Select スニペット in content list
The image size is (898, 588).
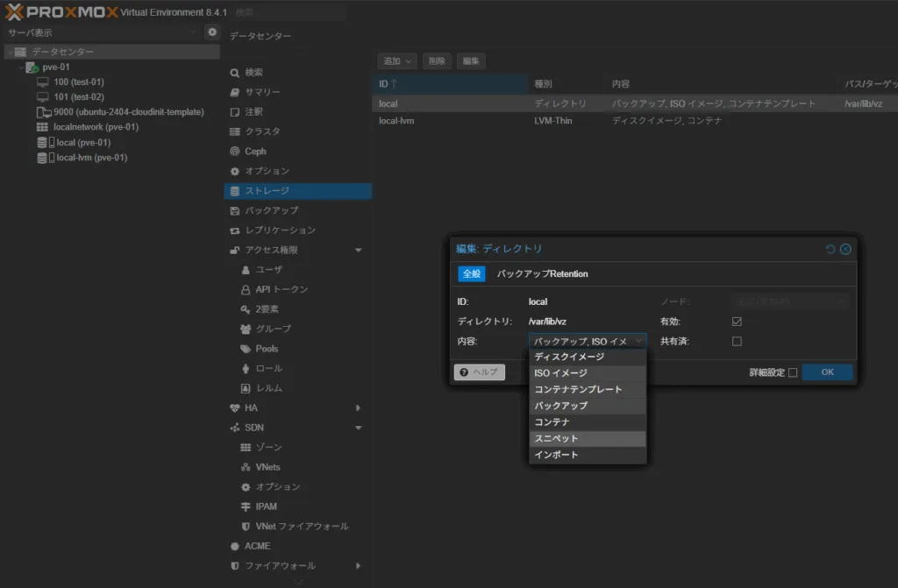588,438
